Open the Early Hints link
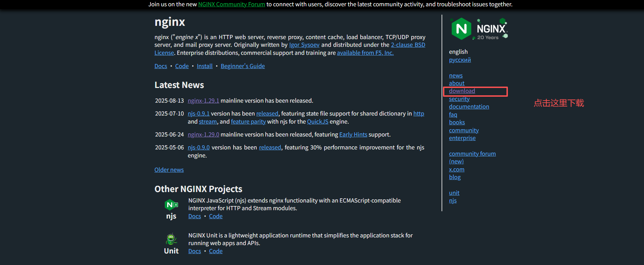Viewport: 644px width, 265px height. pyautogui.click(x=353, y=134)
